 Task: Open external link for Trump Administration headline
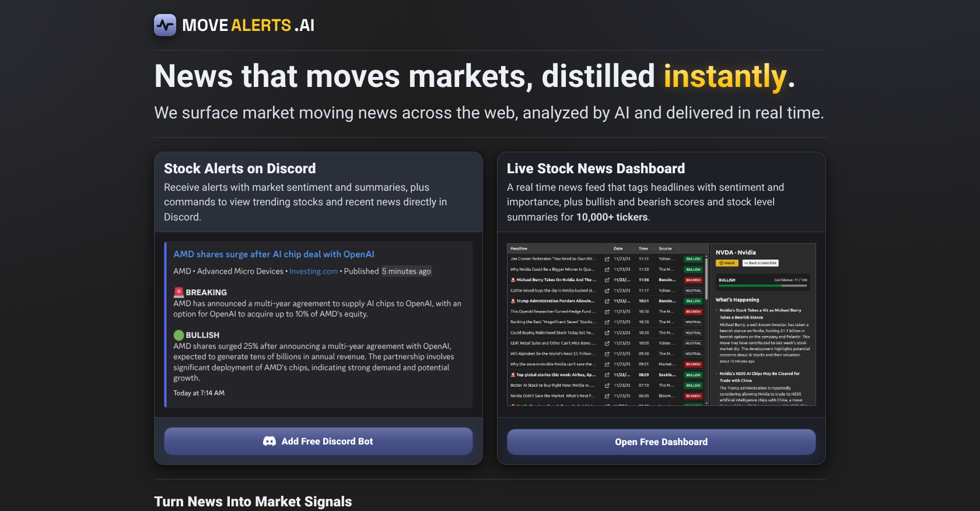(x=607, y=301)
